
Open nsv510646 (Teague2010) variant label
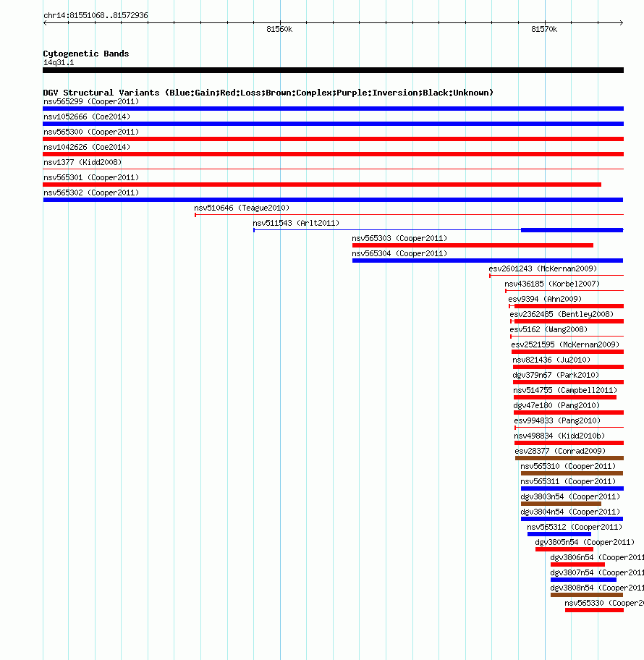tap(242, 208)
